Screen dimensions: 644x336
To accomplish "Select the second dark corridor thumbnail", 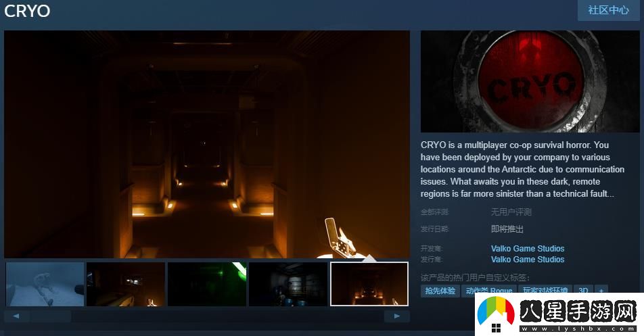I will [x=126, y=284].
